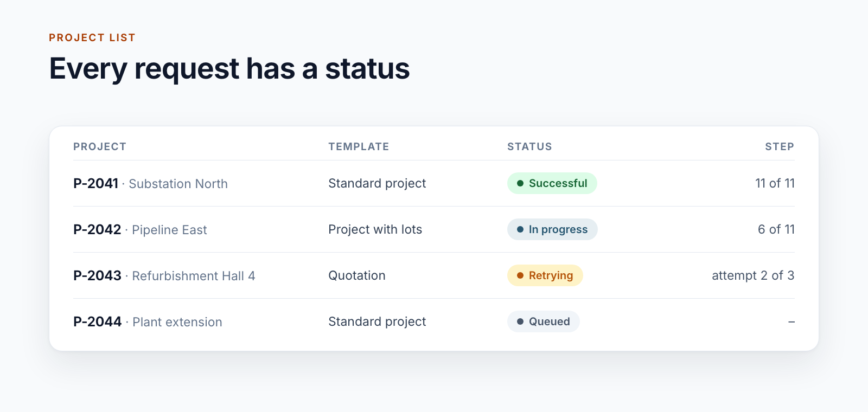
Task: Click the heading 'Every request has a status'
Action: click(x=229, y=69)
